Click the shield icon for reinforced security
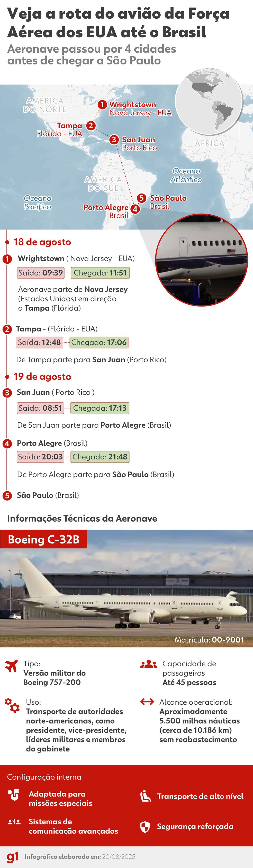 [x=145, y=827]
